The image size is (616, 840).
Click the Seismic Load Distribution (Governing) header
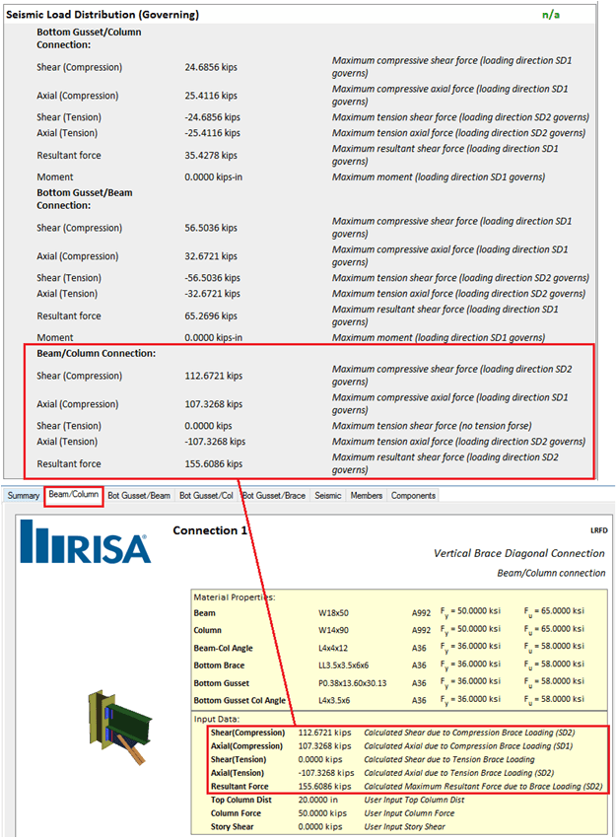[x=103, y=16]
